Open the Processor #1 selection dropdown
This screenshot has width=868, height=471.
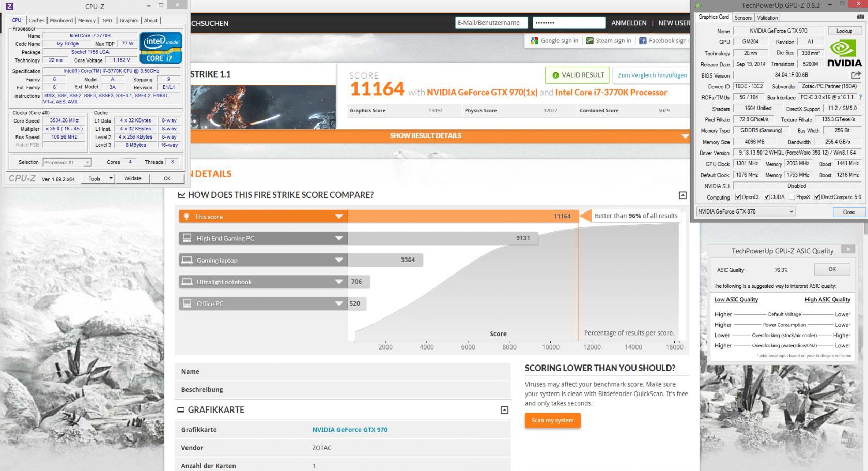click(67, 162)
